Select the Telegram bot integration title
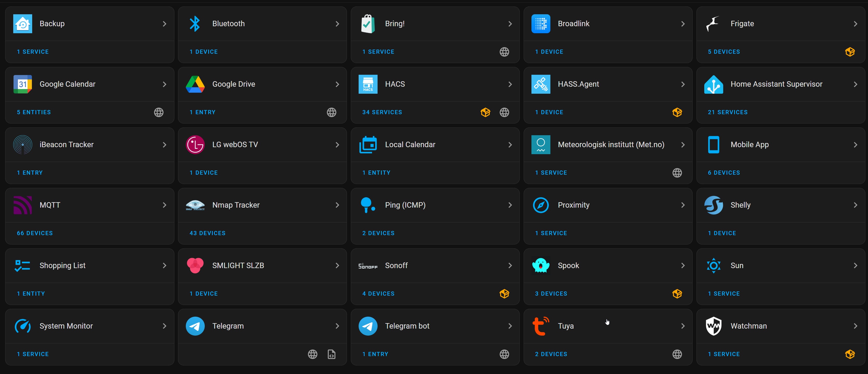 pos(407,326)
